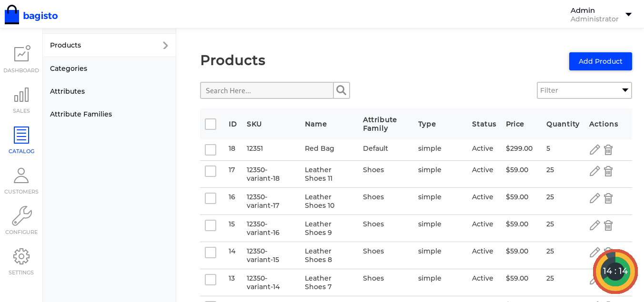Screen dimensions: 644x302
Task: Click the 12350-variant-16 SKU cell
Action: click(x=263, y=228)
